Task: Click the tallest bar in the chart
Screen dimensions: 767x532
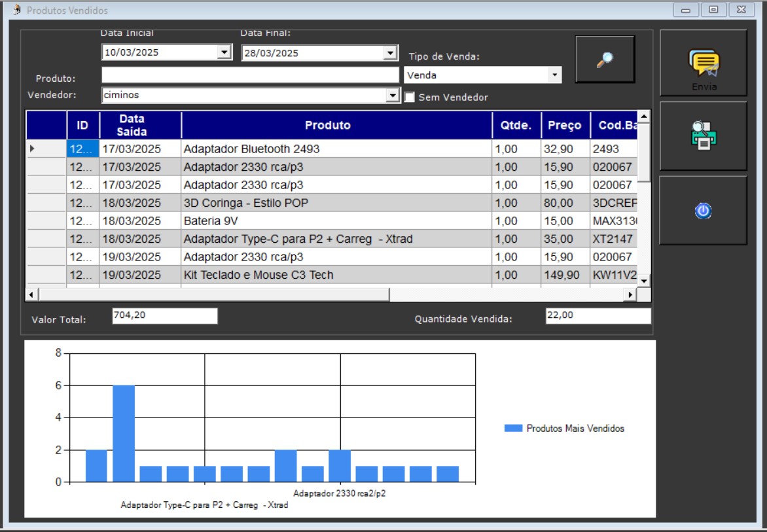Action: tap(124, 433)
